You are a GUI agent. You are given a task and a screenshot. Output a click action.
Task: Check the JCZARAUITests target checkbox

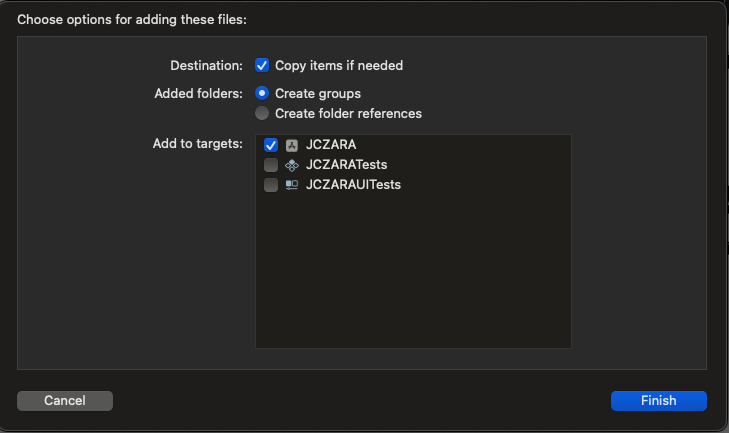(271, 185)
